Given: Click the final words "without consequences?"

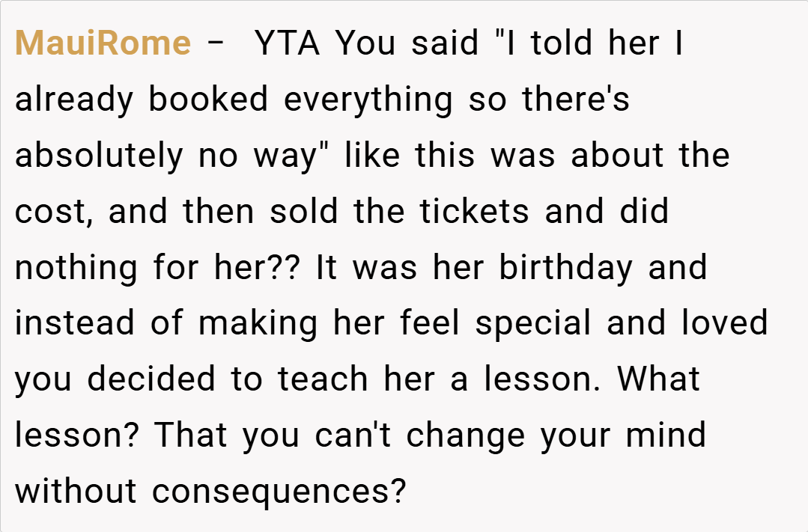Looking at the screenshot, I should coord(210,492).
